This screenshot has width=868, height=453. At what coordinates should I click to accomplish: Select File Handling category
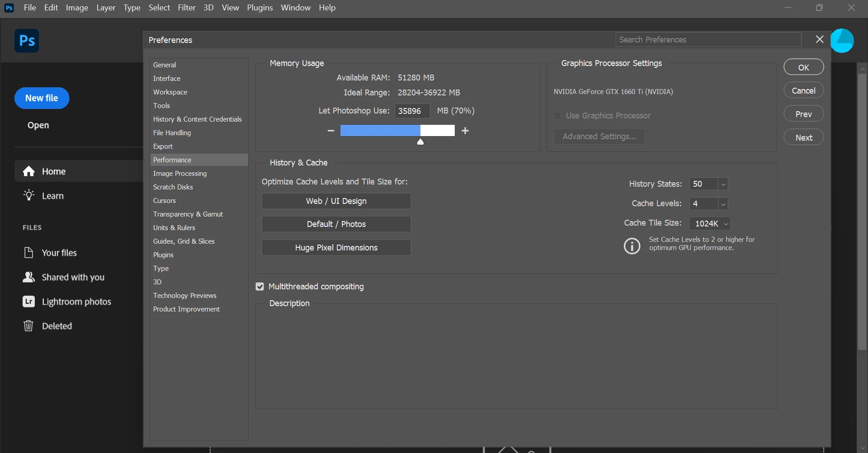[x=199, y=133]
